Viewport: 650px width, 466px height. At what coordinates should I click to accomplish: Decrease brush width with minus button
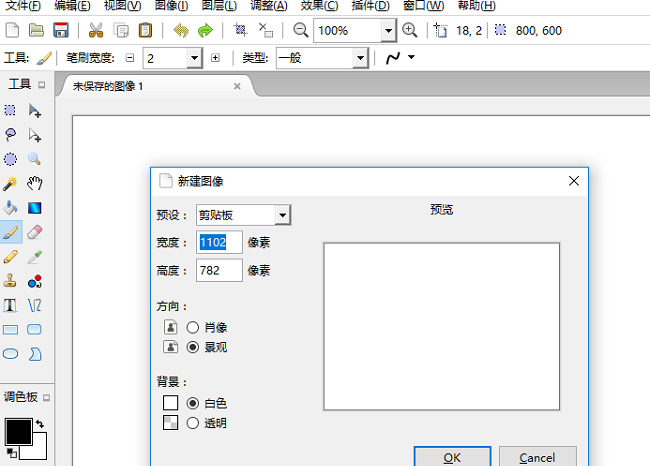(130, 58)
